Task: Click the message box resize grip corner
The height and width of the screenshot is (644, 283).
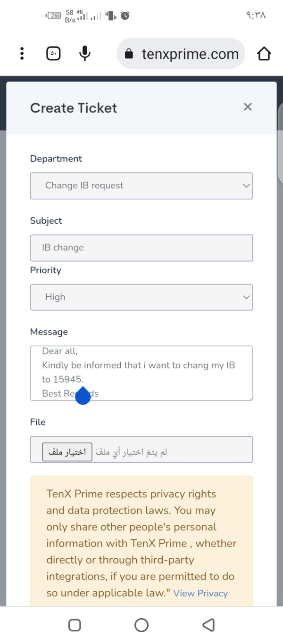Action: click(x=250, y=398)
